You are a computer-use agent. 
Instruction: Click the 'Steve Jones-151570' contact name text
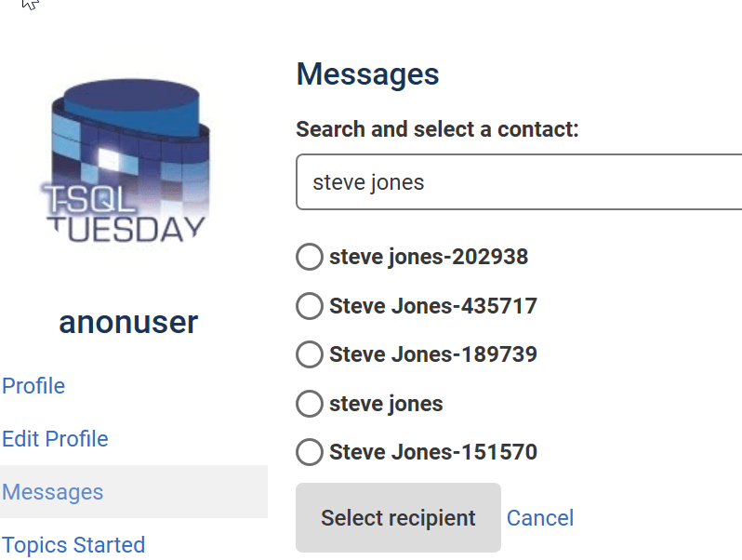click(x=433, y=453)
